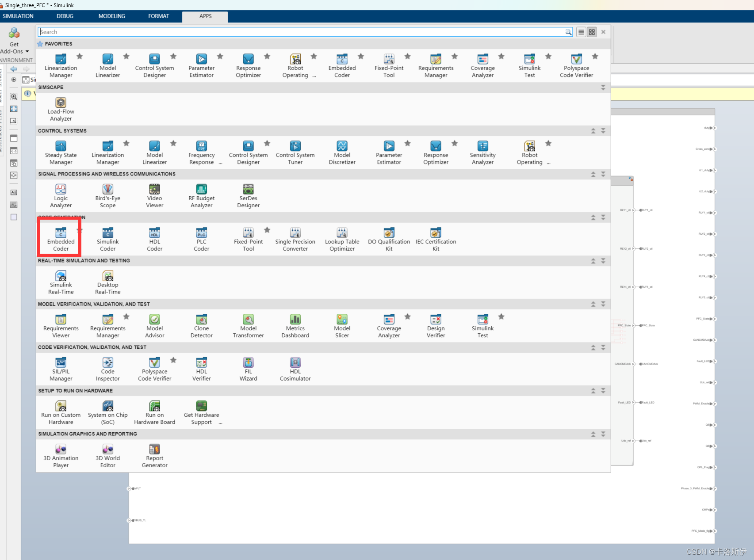
Task: Collapse Real-Time Simulation and Testing section
Action: (x=593, y=261)
